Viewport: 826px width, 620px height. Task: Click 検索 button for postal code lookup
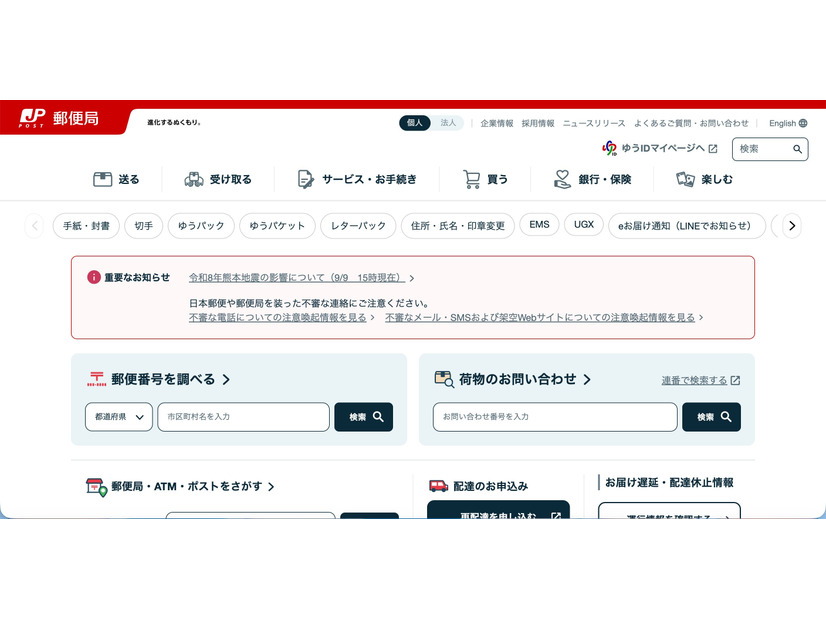coord(363,417)
